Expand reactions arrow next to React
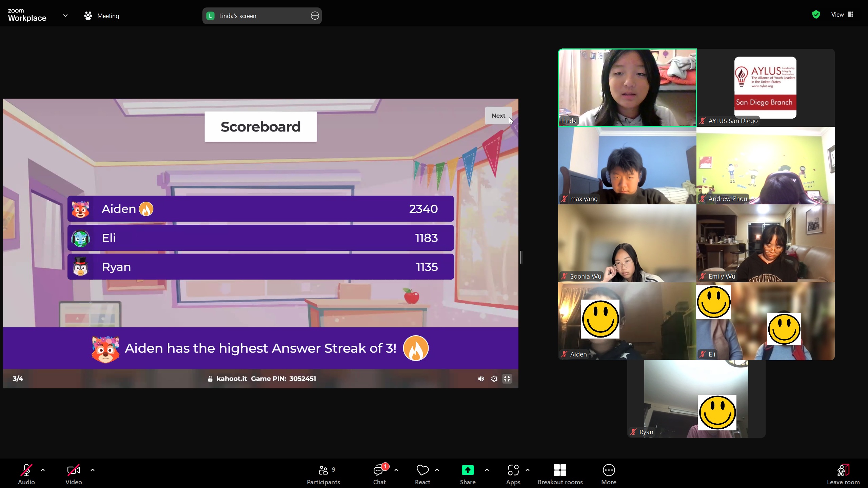Screen dimensions: 868x488 (x=437, y=470)
